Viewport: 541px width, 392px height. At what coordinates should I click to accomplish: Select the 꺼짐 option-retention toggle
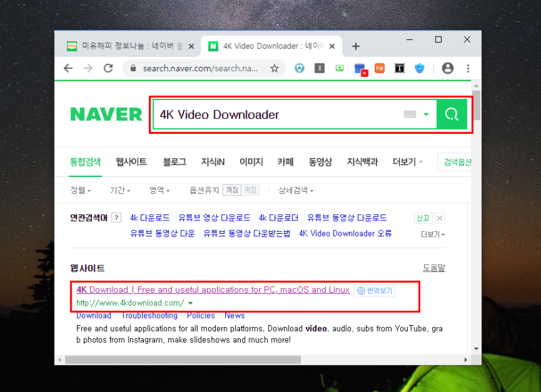tap(232, 190)
